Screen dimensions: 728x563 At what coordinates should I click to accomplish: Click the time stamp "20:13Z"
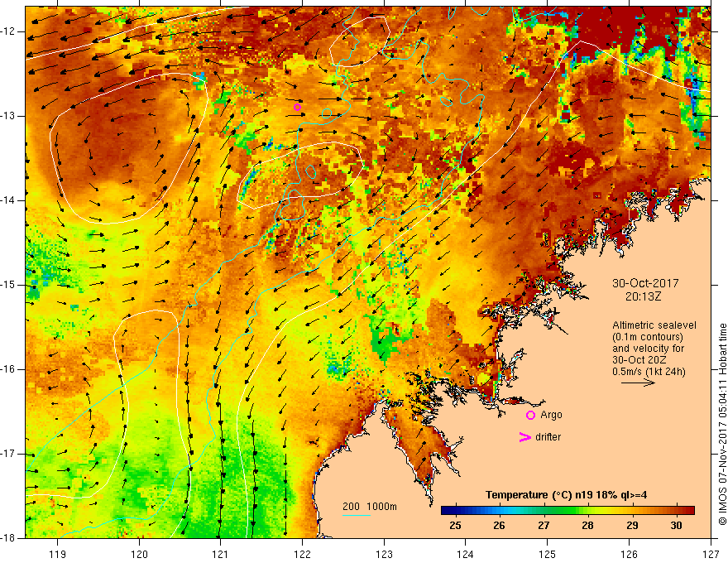pos(643,296)
